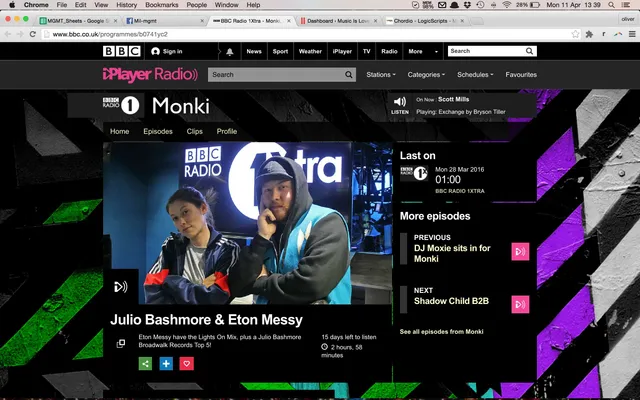
Task: Expand the Schedules dropdown
Action: 475,75
